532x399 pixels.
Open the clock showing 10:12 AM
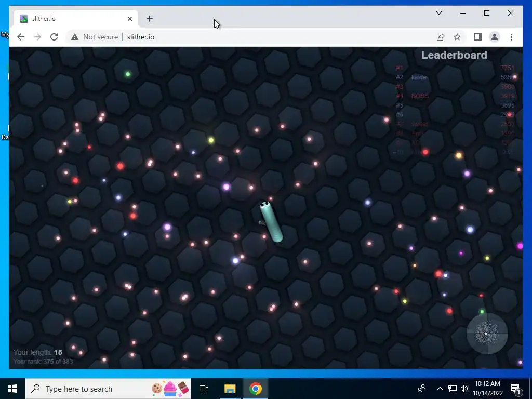click(x=487, y=389)
